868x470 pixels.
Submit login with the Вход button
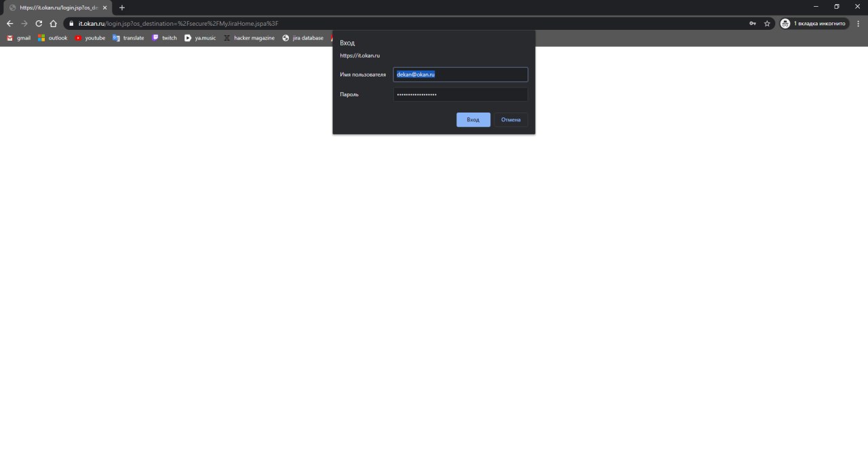473,119
